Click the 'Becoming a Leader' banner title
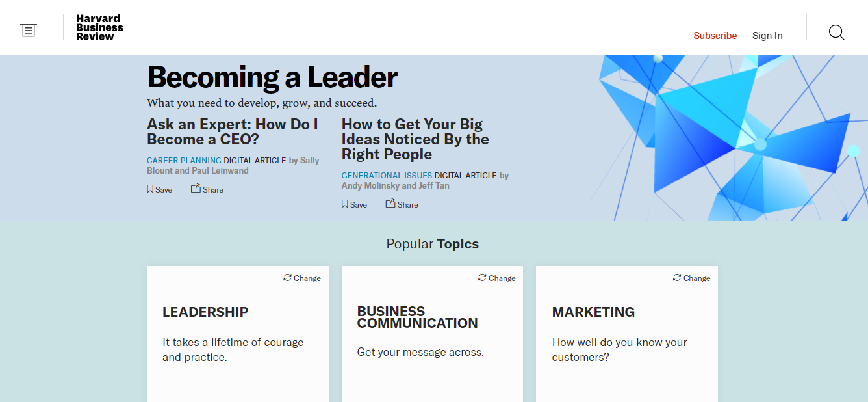868x402 pixels. pos(272,77)
